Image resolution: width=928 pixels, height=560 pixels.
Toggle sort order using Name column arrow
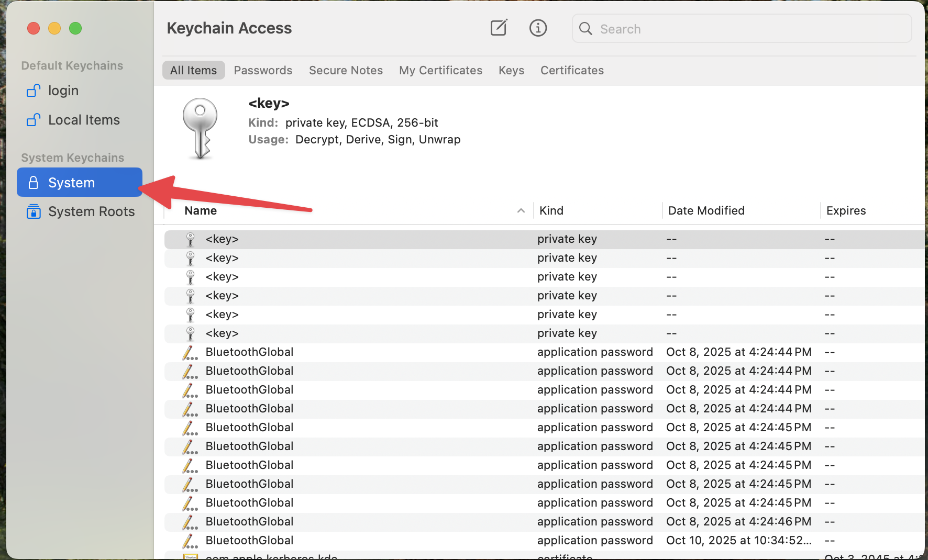click(x=521, y=210)
